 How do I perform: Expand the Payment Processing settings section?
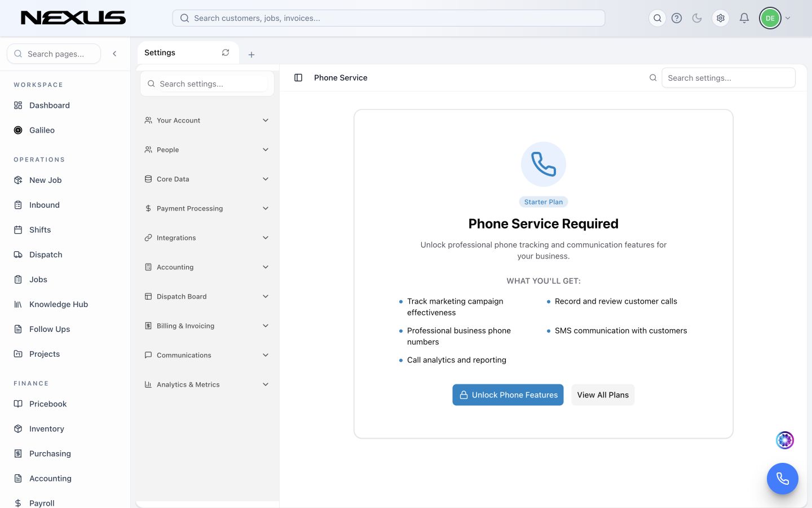pyautogui.click(x=207, y=208)
